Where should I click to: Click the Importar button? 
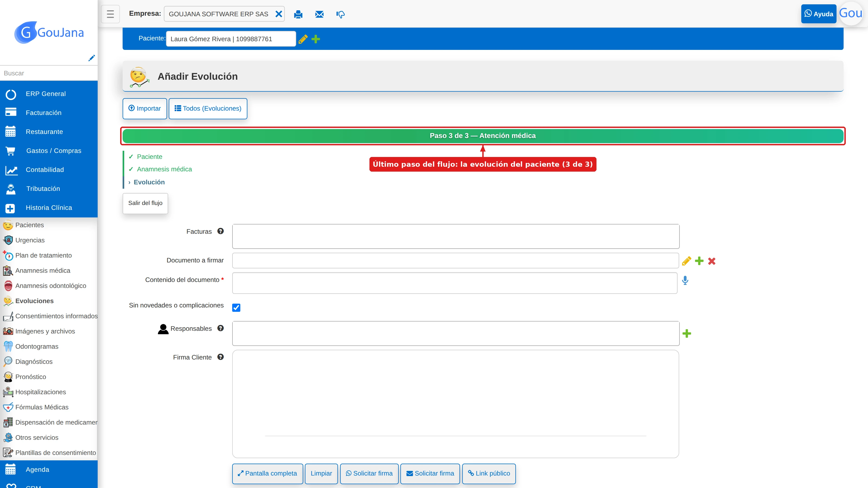tap(145, 108)
